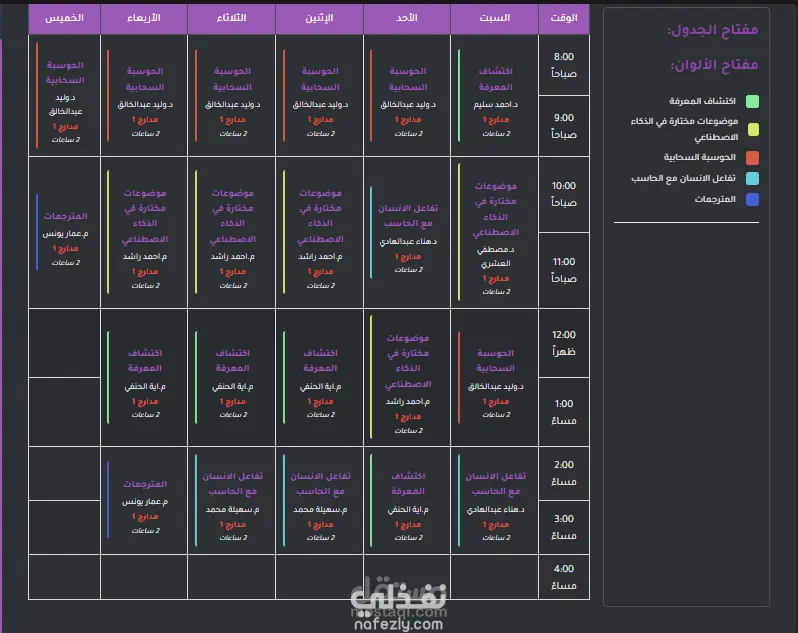Image resolution: width=798 pixels, height=633 pixels.
Task: Open Sunday 10:00 تفاعل الانسان مع الحاسب class
Action: pyautogui.click(x=407, y=233)
